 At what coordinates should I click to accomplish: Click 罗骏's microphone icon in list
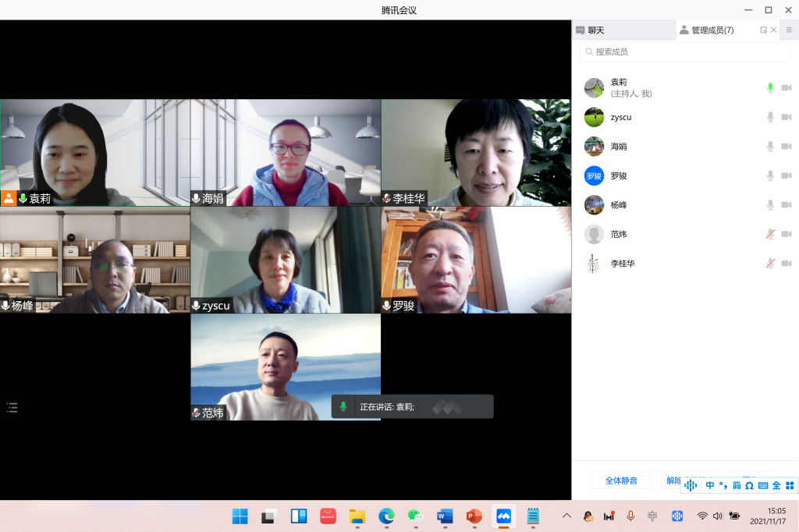(770, 176)
